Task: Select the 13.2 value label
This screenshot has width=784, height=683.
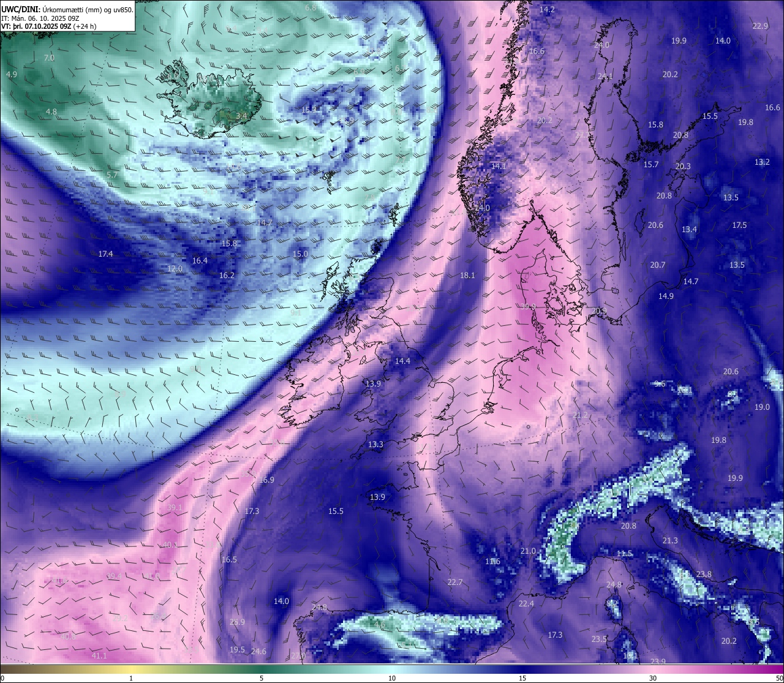Action: (x=762, y=162)
